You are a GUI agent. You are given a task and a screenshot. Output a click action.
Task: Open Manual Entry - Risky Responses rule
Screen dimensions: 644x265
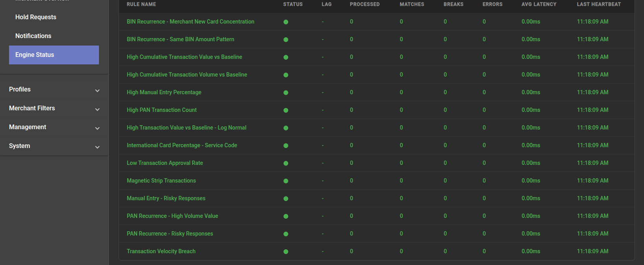(166, 198)
